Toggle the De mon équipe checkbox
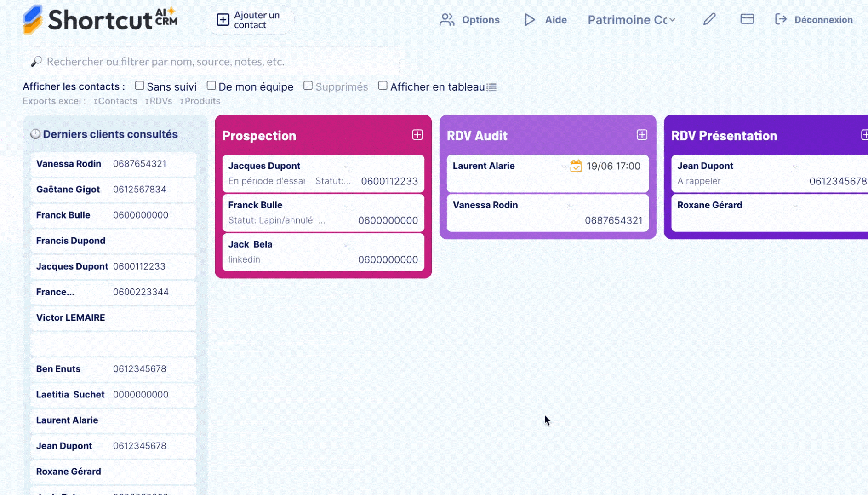The image size is (868, 495). coord(211,86)
